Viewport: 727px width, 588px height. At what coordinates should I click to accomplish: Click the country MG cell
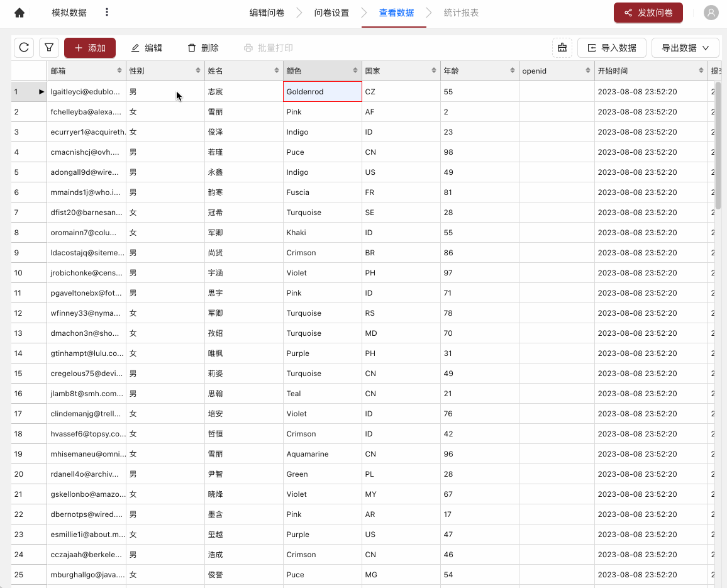401,575
